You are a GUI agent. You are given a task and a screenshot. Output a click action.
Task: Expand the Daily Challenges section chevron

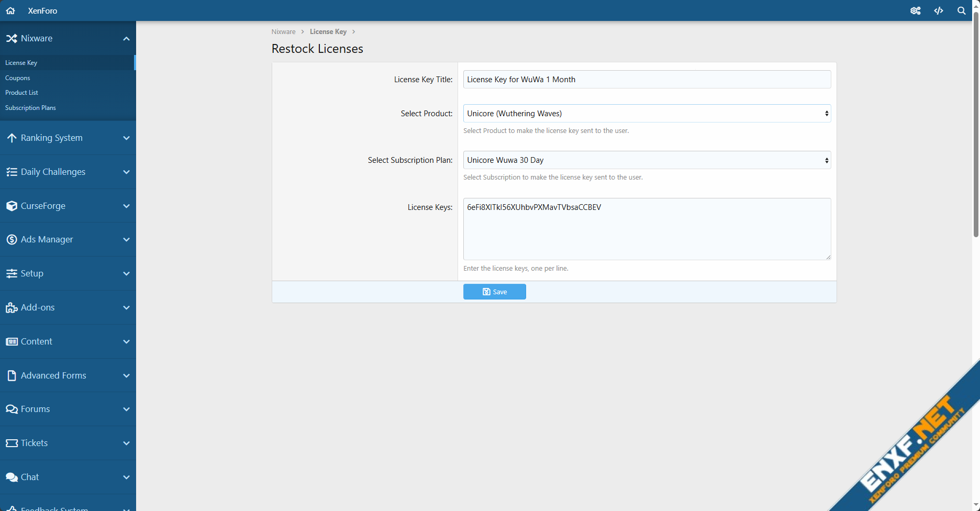click(126, 172)
